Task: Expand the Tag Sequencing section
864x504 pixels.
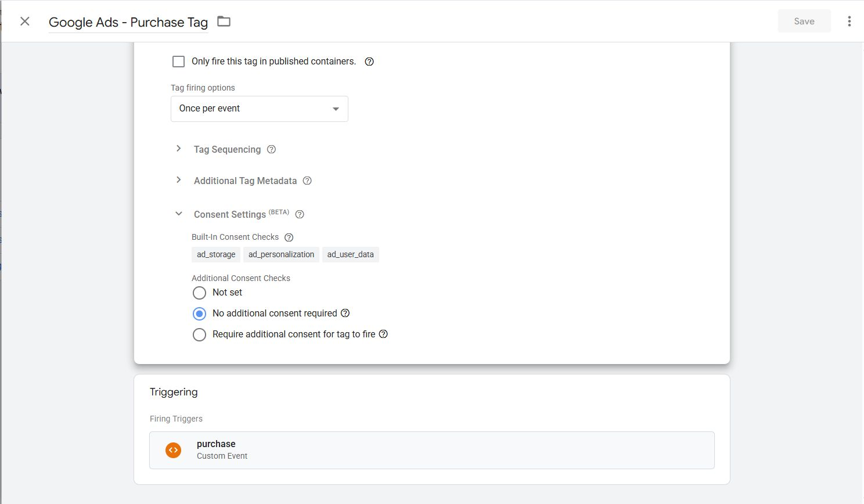Action: point(178,149)
